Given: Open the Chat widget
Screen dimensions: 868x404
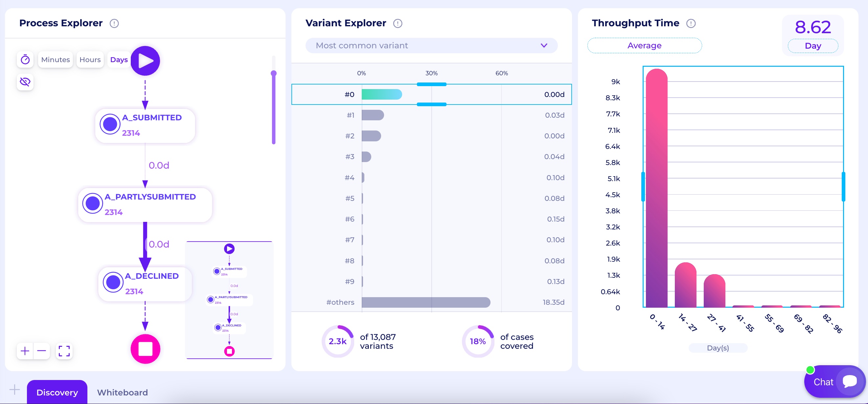Looking at the screenshot, I should click(834, 381).
